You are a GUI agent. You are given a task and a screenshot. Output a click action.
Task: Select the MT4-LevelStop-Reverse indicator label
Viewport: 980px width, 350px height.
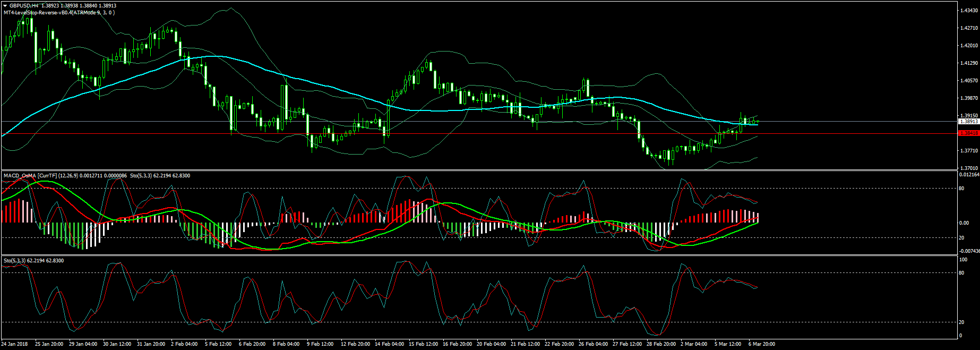[58, 12]
